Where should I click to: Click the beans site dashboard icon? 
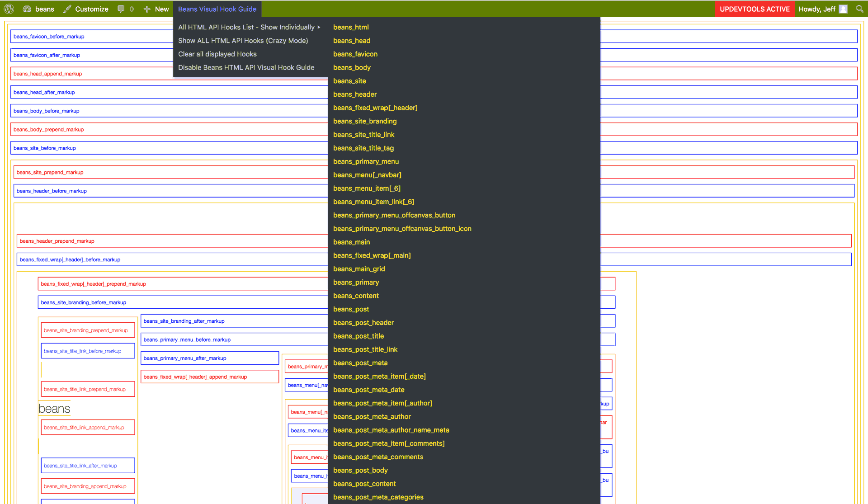pos(27,9)
